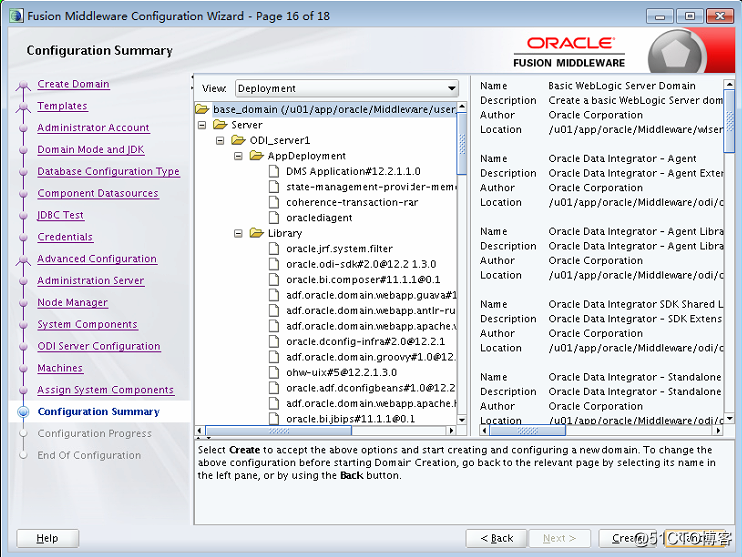Collapse the AppDeployment tree node
Viewport: 742px width, 557px height.
[238, 156]
